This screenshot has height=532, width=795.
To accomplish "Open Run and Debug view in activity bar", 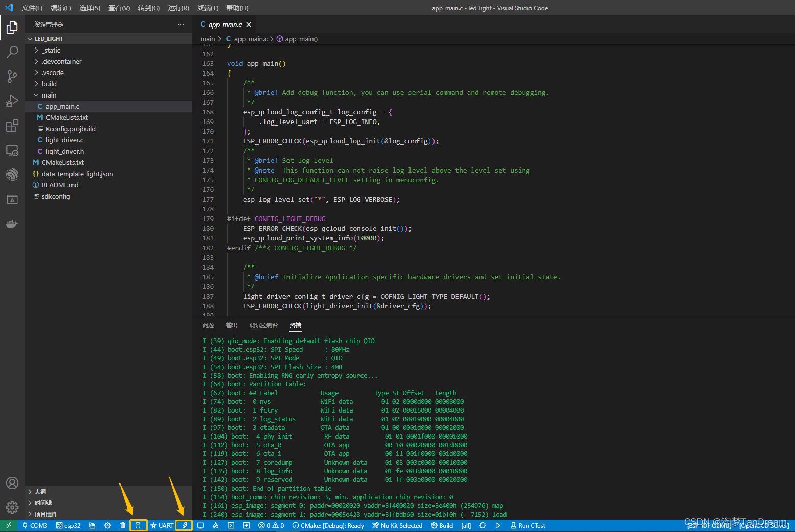I will [x=12, y=101].
